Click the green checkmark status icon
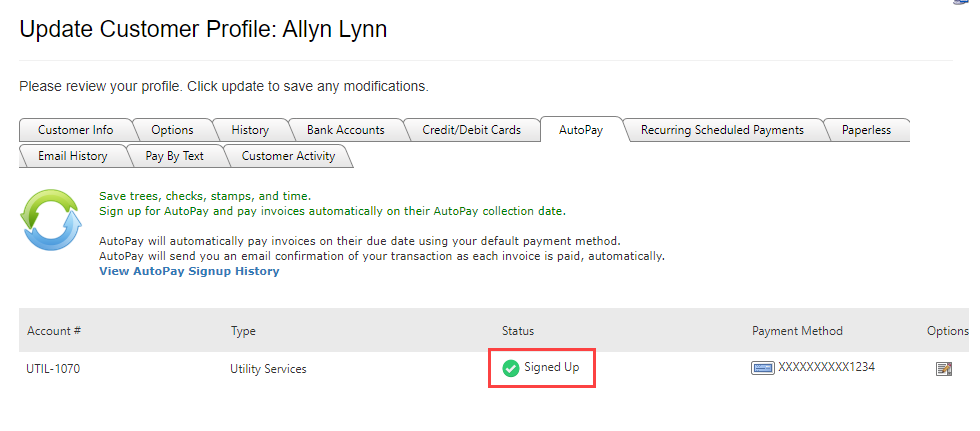This screenshot has width=980, height=431. [x=511, y=369]
